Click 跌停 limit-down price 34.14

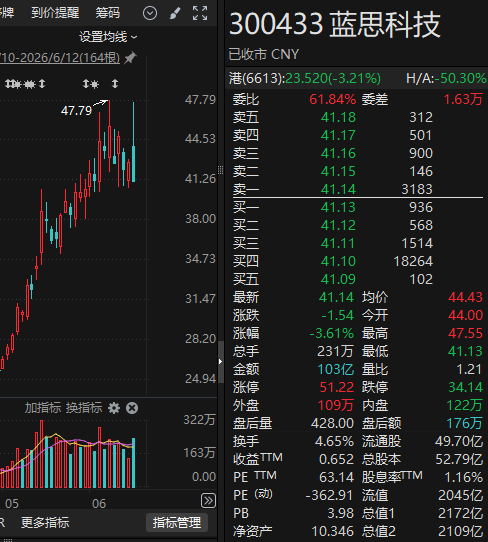(465, 387)
